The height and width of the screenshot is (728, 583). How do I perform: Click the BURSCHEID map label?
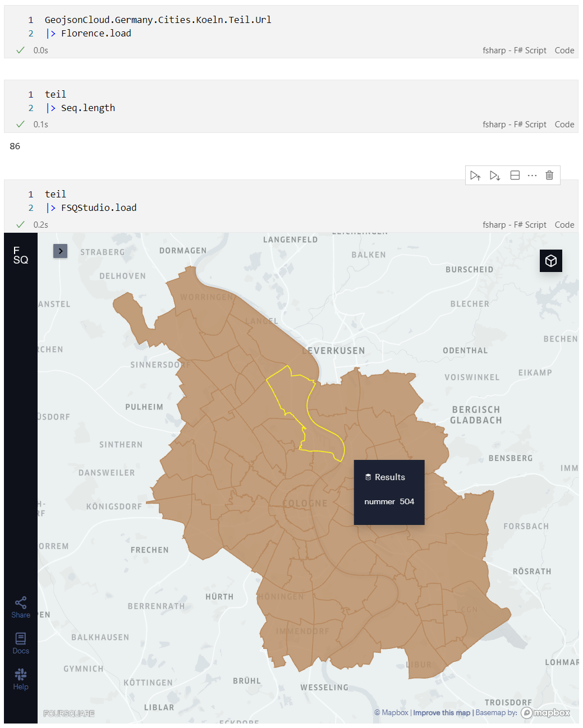470,269
